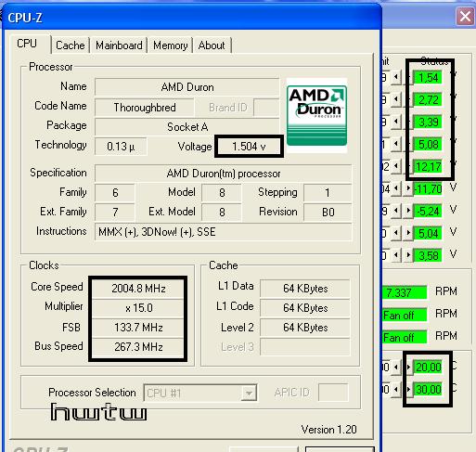The width and height of the screenshot is (476, 452).
Task: Click the Bus Speed value 267.3 MHz
Action: [x=138, y=347]
